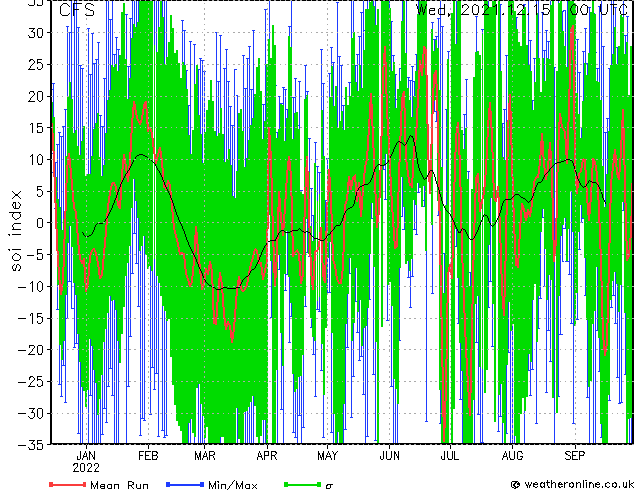The width and height of the screenshot is (634, 490).
Task: Click the -20 y-axis value
Action: tap(31, 350)
